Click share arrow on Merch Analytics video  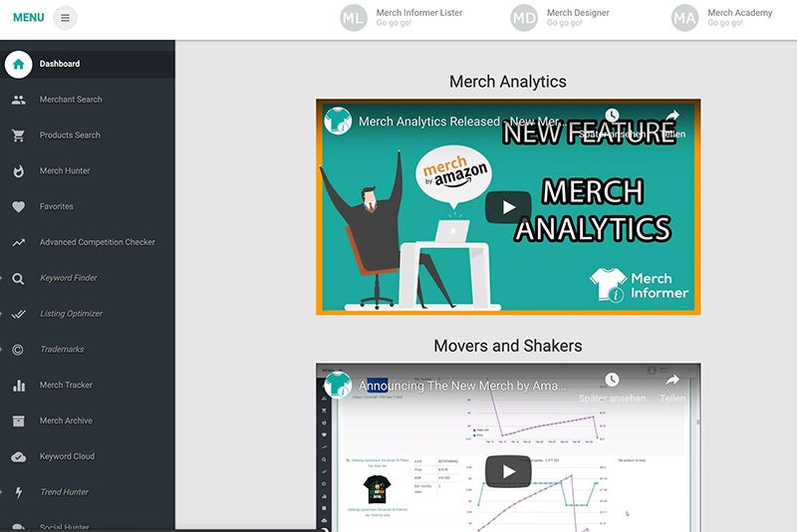[x=672, y=116]
